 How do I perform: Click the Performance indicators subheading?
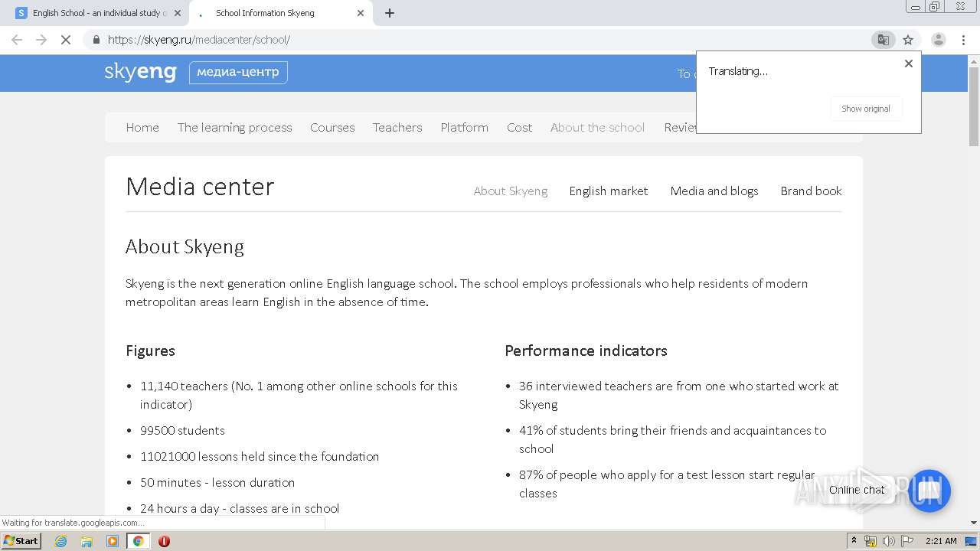pos(586,350)
